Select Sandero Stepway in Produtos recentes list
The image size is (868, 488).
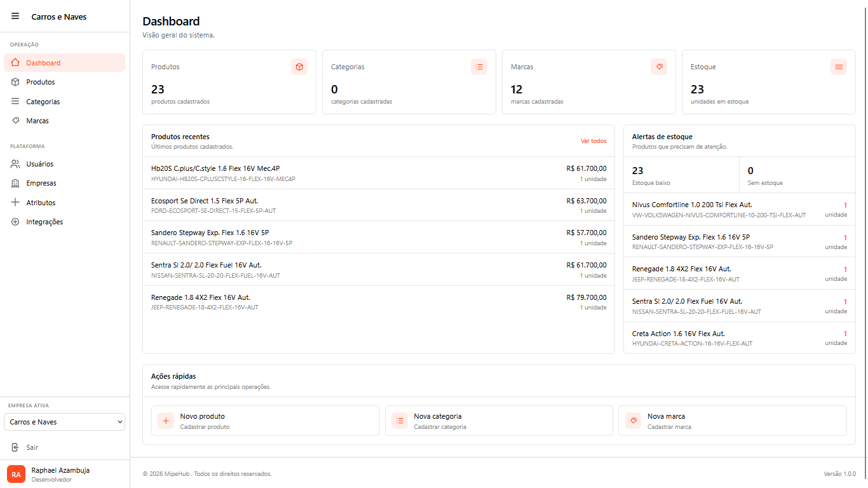click(x=379, y=238)
